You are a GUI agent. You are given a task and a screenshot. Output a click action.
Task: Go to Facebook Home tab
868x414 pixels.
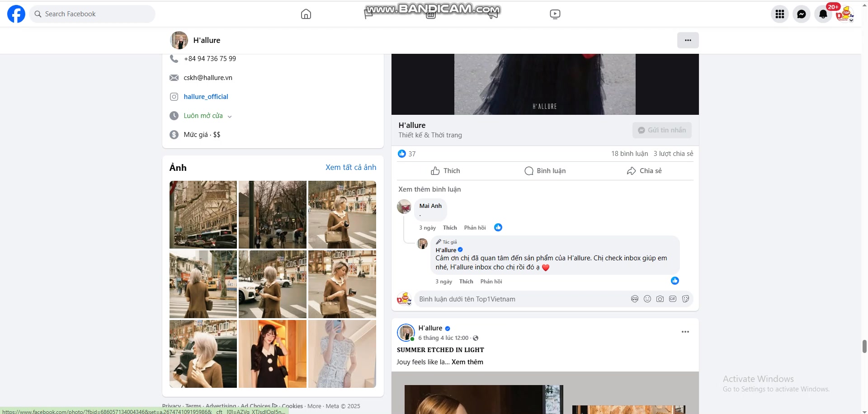tap(306, 14)
